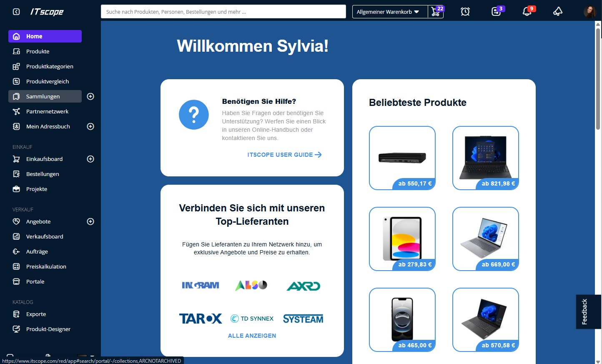Go to Bestellungen in the sidebar
602x364 pixels.
pyautogui.click(x=42, y=174)
